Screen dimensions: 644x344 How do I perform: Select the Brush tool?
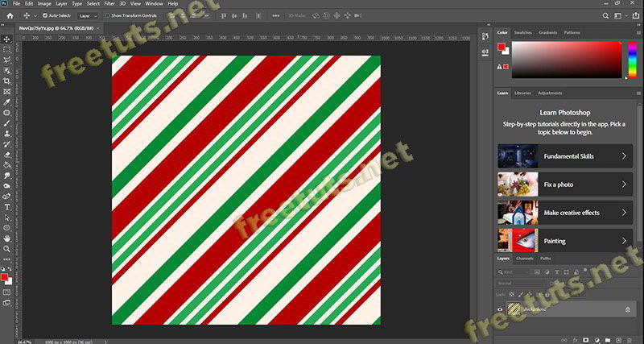pyautogui.click(x=7, y=123)
